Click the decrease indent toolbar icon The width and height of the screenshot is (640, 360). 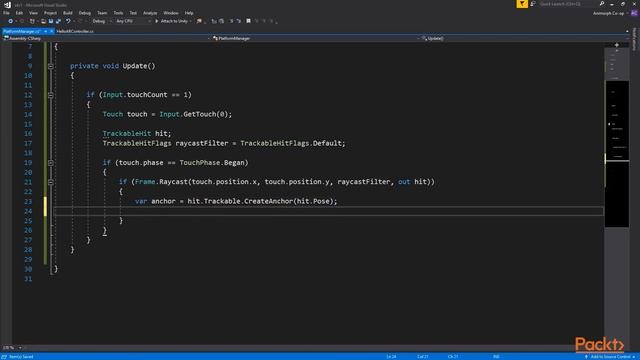point(214,21)
